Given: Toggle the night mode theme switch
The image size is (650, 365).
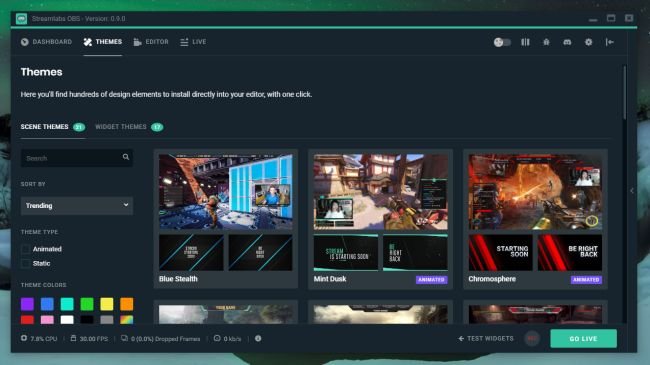Looking at the screenshot, I should pyautogui.click(x=502, y=42).
